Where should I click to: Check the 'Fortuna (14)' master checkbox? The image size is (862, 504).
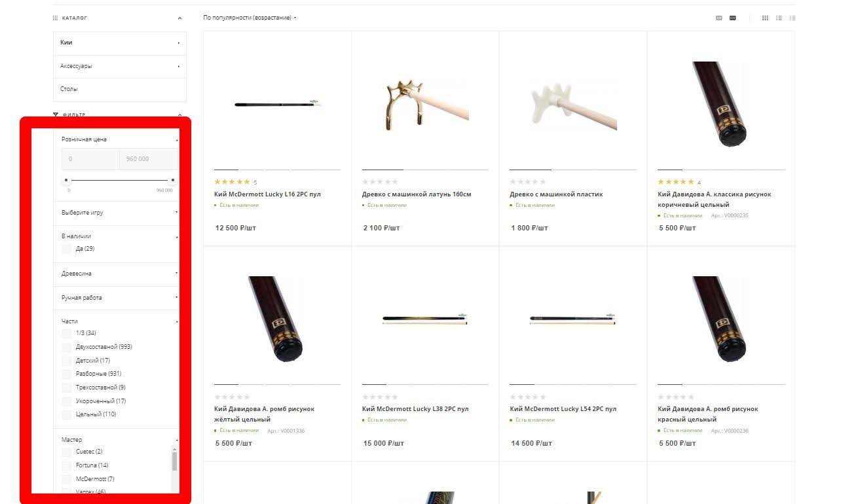coord(66,465)
